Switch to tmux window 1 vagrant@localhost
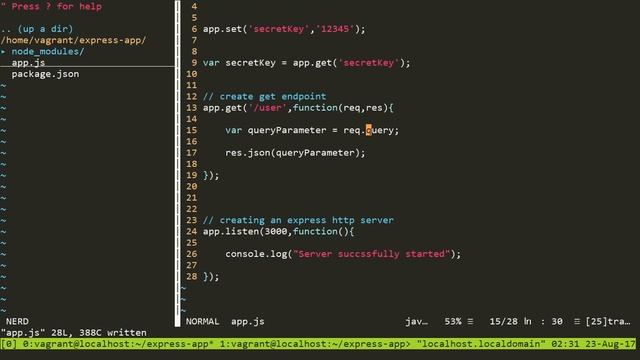 click(315, 344)
